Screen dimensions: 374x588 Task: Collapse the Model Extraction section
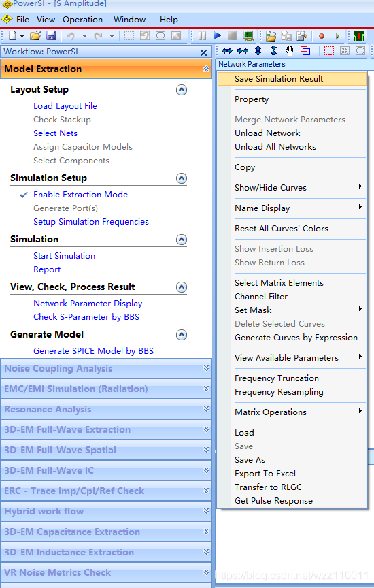206,69
